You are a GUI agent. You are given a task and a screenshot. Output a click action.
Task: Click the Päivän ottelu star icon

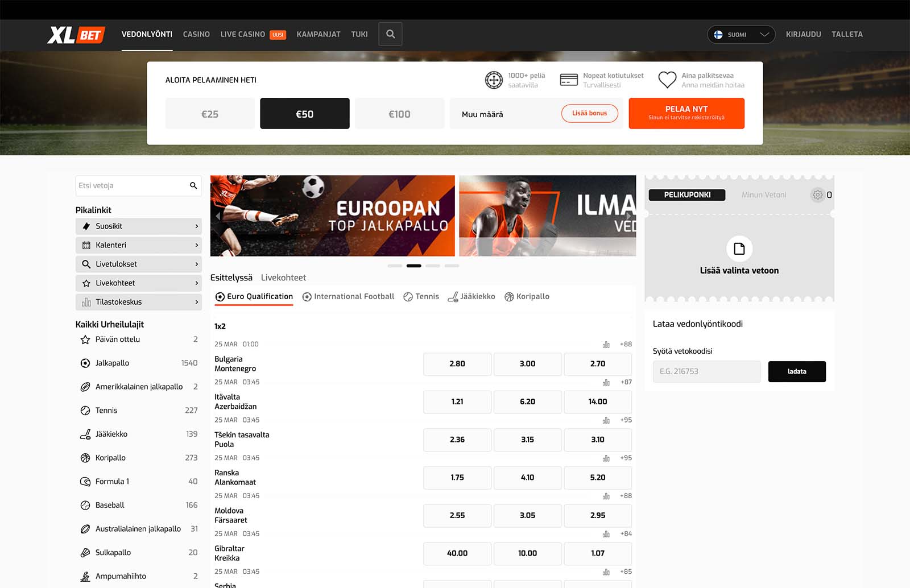coord(85,339)
